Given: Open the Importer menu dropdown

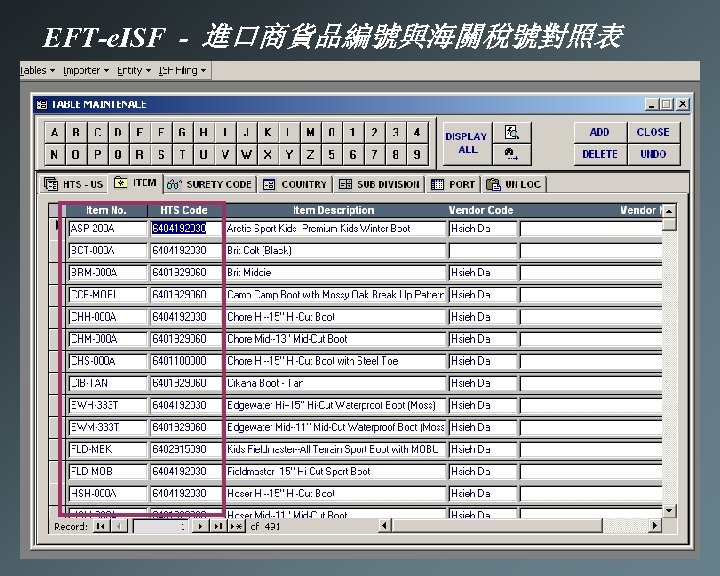Looking at the screenshot, I should click(86, 70).
